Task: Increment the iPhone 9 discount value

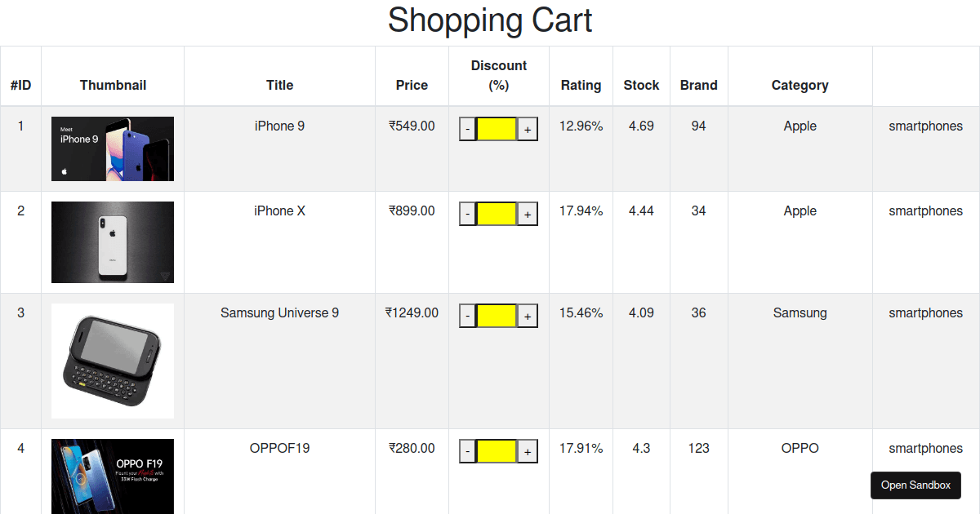Action: (529, 128)
